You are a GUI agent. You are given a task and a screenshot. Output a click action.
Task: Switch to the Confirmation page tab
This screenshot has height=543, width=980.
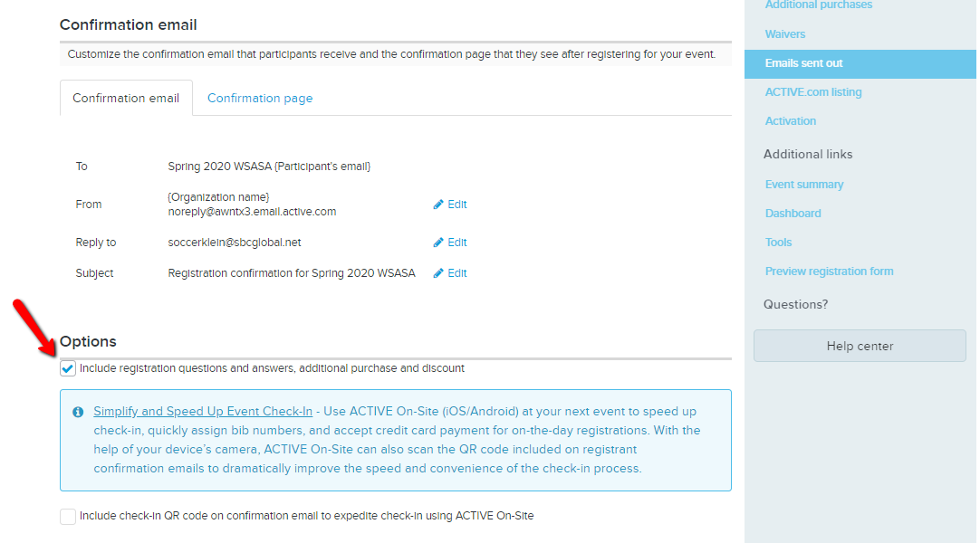[260, 98]
